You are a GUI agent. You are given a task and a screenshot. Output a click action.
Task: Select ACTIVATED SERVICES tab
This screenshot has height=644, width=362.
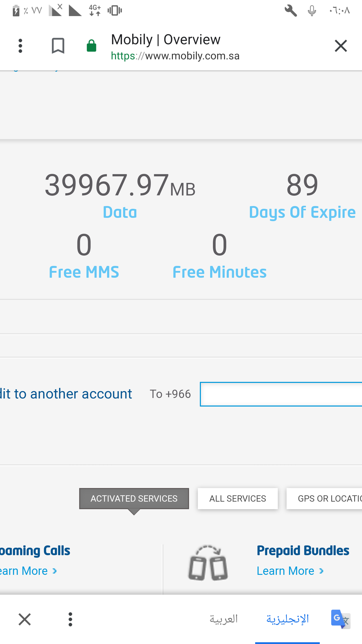tap(134, 499)
